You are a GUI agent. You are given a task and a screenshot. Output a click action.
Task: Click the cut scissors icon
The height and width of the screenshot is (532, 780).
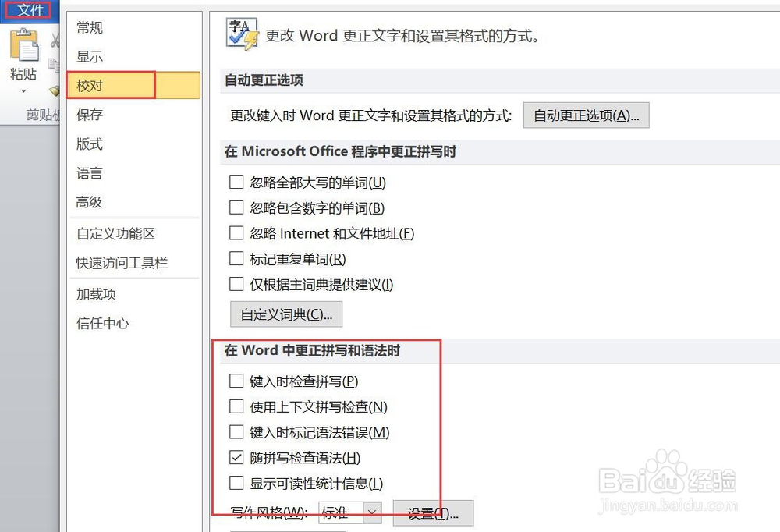coord(55,41)
